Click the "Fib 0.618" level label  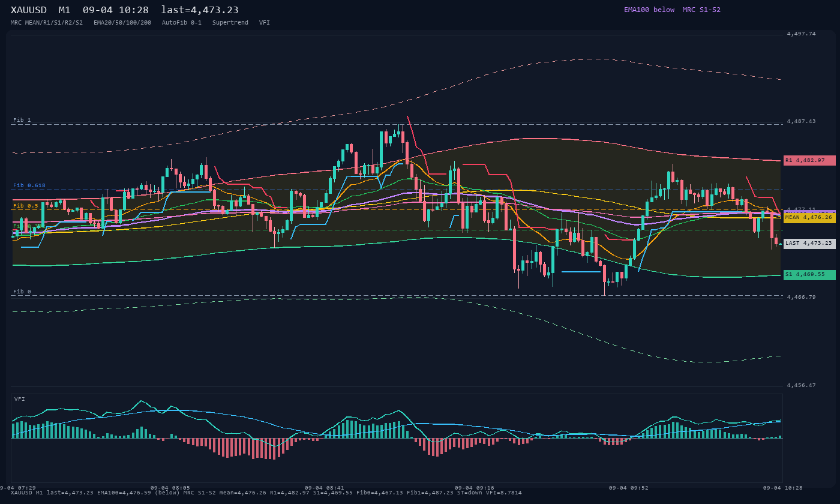pyautogui.click(x=29, y=185)
